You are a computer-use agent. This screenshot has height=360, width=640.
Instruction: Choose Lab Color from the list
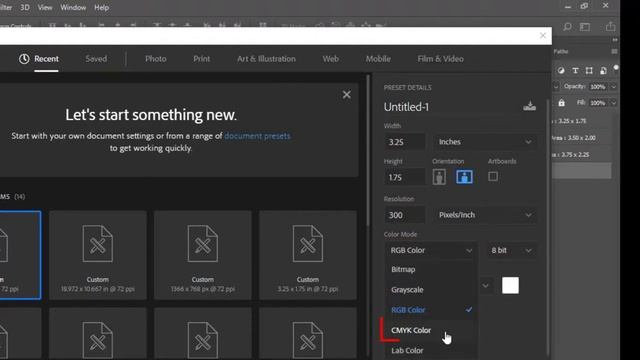tap(431, 350)
